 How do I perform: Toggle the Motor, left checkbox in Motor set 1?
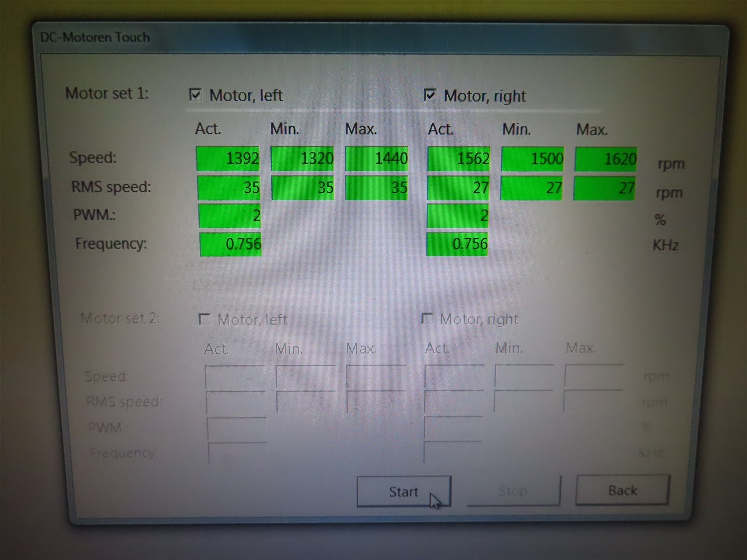pyautogui.click(x=195, y=95)
